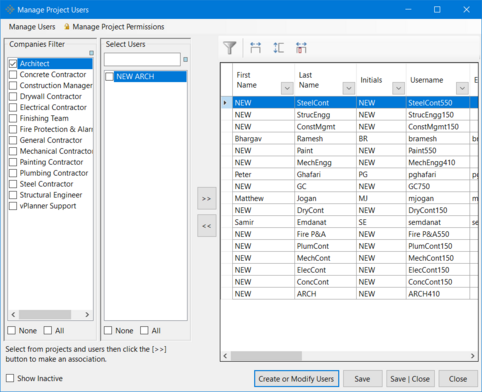The height and width of the screenshot is (392, 482).
Task: Click the Bhargav first name cell
Action: (x=263, y=139)
